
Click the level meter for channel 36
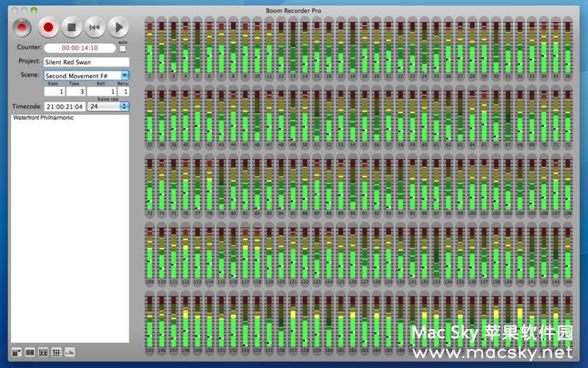tap(567, 48)
